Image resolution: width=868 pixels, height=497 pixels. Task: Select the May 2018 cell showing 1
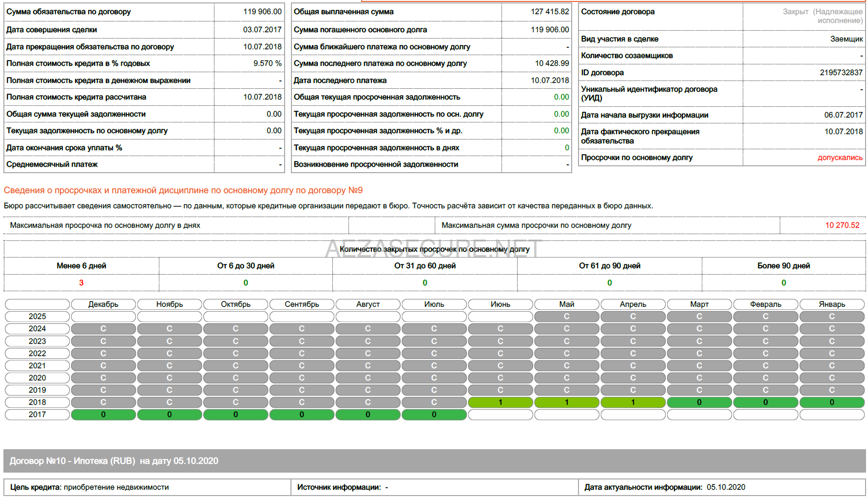(567, 402)
